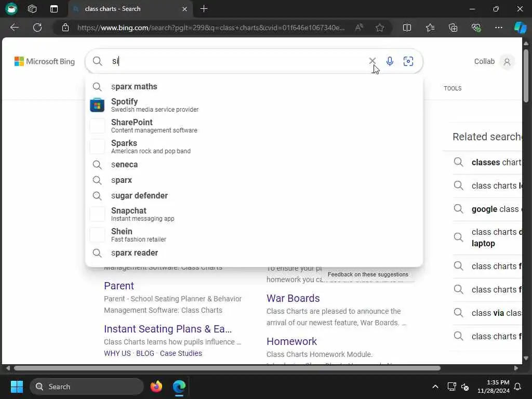
Task: Toggle split screen icon
Action: click(407, 28)
